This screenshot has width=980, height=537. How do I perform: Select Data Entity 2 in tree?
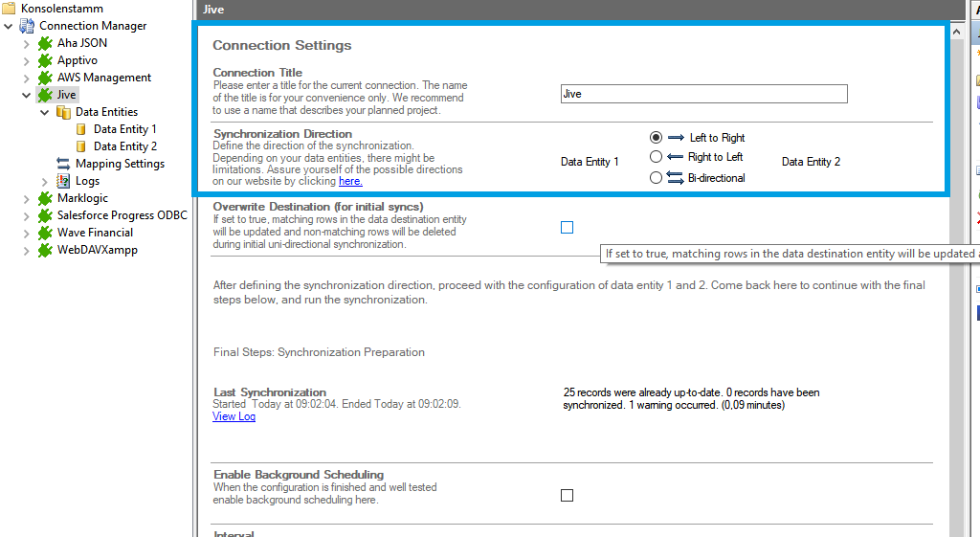point(124,146)
